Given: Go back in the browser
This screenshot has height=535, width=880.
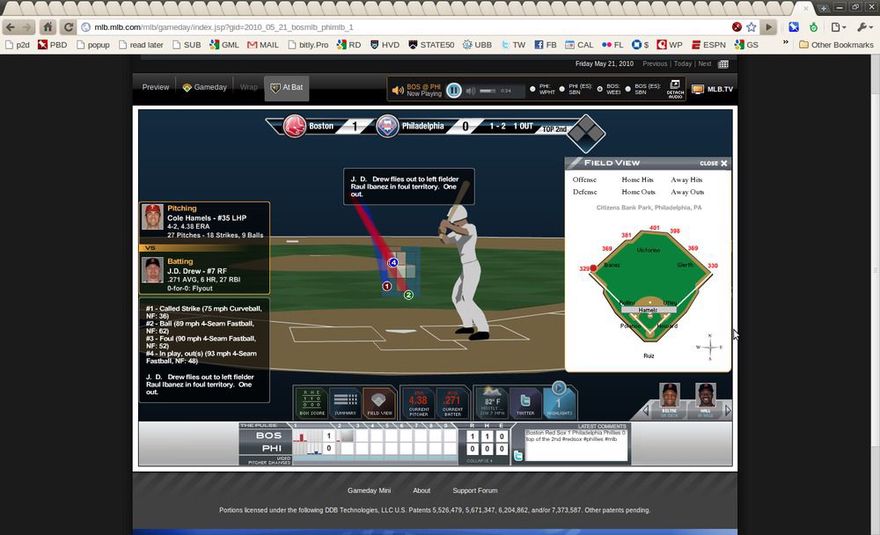Looking at the screenshot, I should [11, 27].
